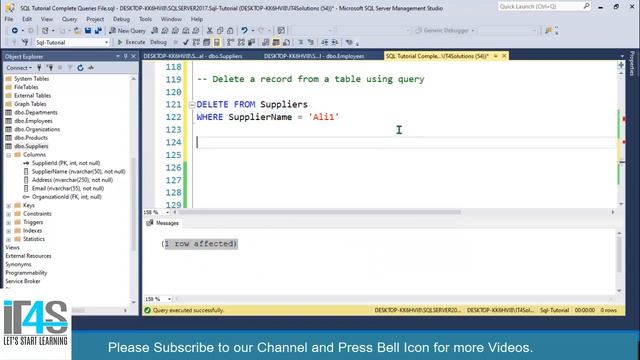Viewport: 640px width, 360px height.
Task: Toggle IntelliSense Enabled button
Action: 217,42
